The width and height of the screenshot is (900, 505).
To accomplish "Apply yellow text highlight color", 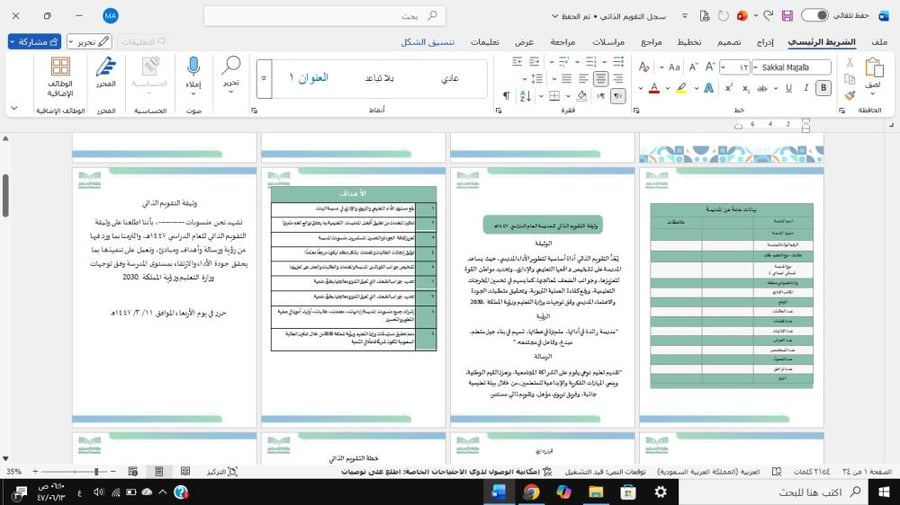I will [x=681, y=88].
